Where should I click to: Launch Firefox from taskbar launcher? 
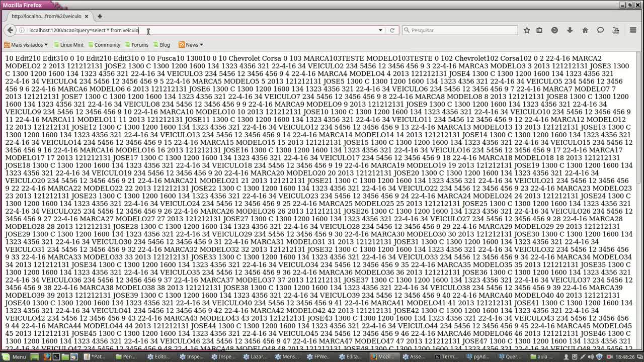pyautogui.click(x=47, y=357)
